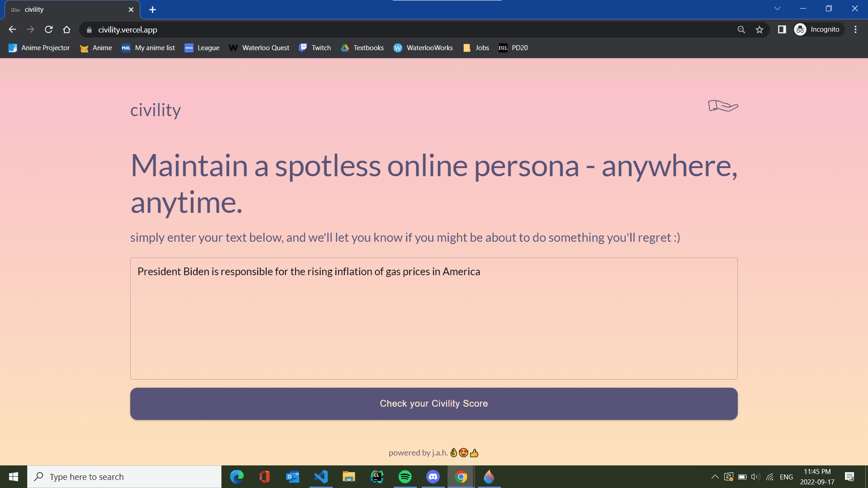This screenshot has width=868, height=488.
Task: Click inside the text entry area
Action: 434,325
